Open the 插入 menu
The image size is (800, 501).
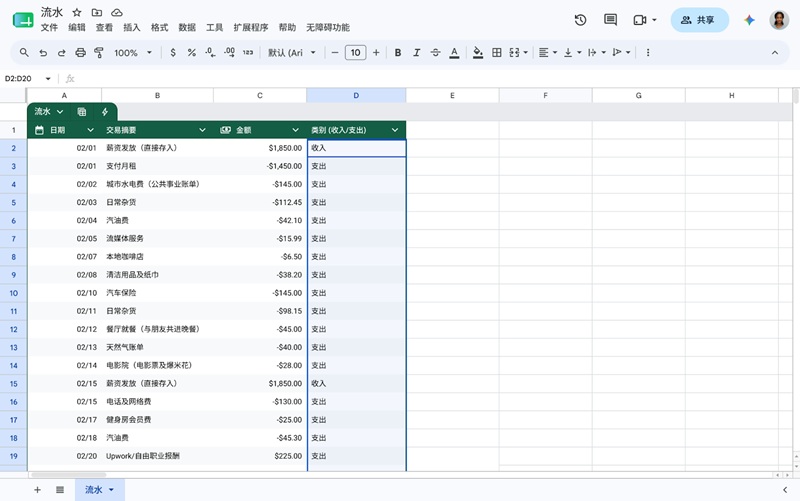tap(132, 28)
